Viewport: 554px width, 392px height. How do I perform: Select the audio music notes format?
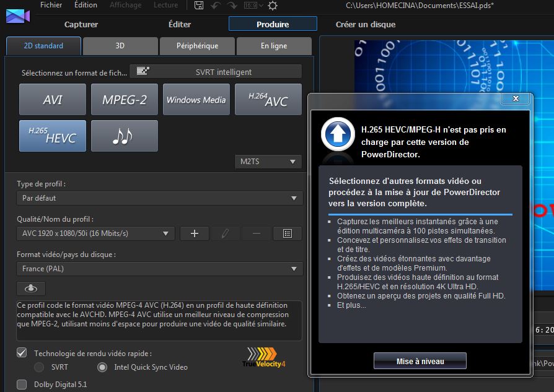(x=125, y=136)
